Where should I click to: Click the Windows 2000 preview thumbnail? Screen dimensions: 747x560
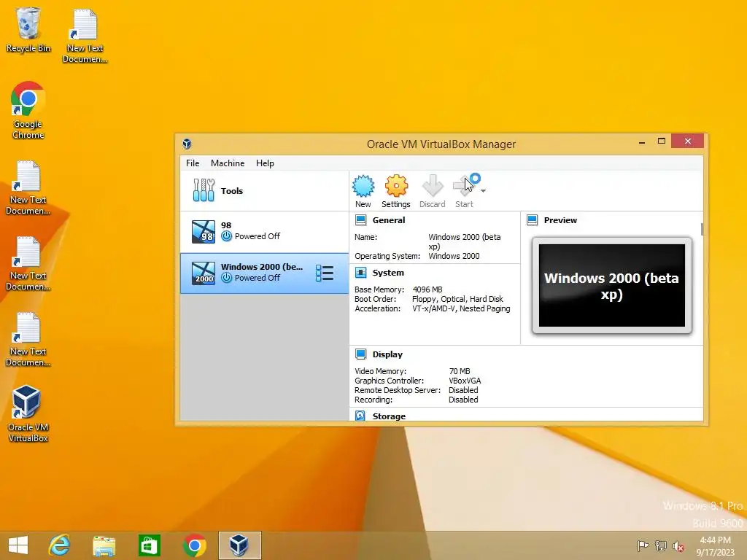point(612,286)
